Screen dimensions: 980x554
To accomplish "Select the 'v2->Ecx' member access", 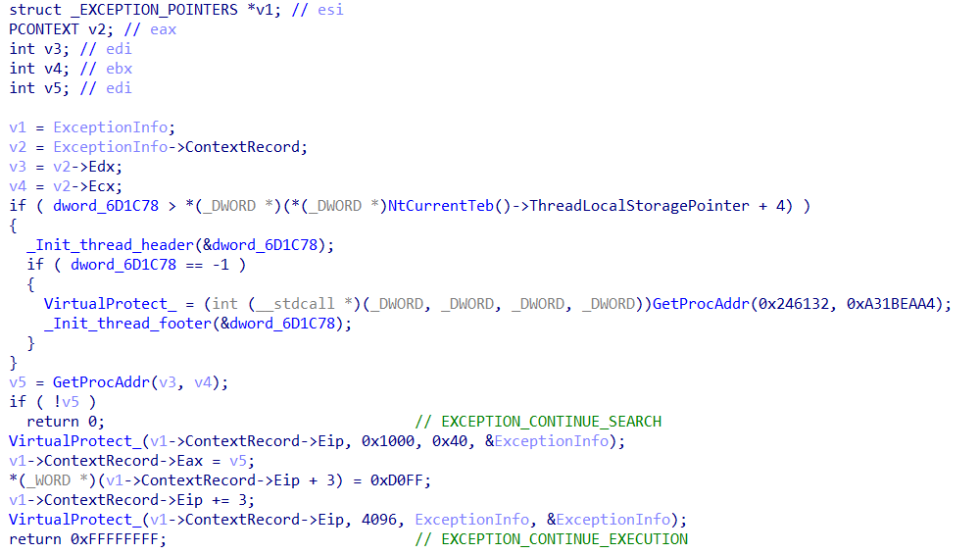I will (83, 186).
